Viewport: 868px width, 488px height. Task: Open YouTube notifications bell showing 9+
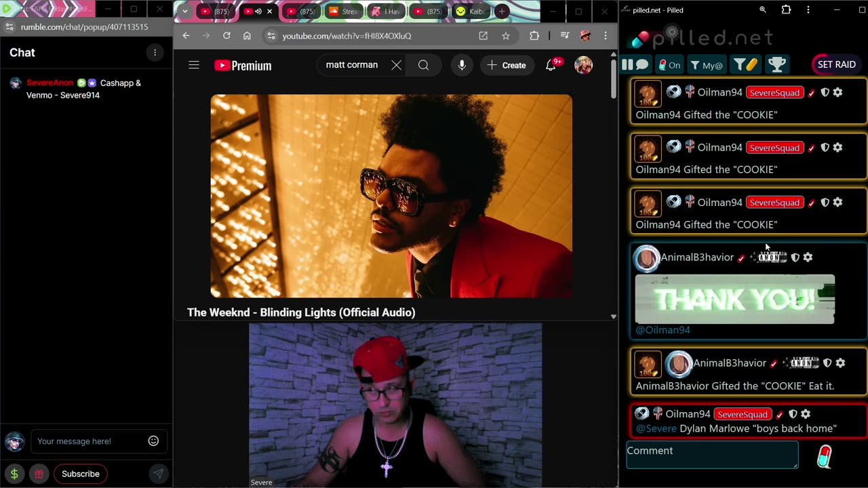tap(552, 65)
